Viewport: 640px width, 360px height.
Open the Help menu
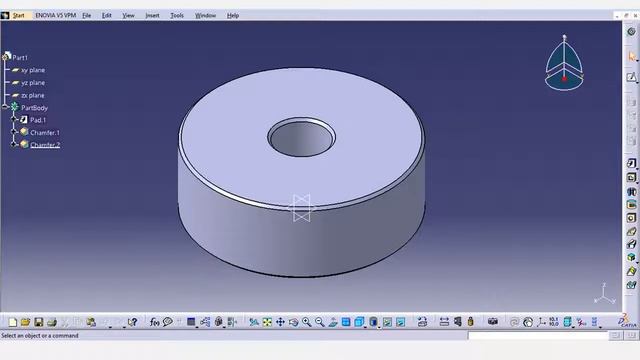click(x=233, y=16)
